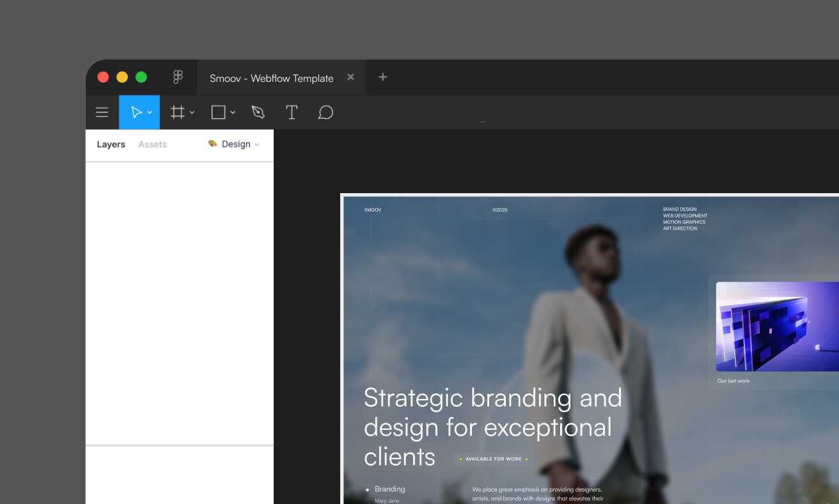Click MOTION GRAPHICS text in canvas
The width and height of the screenshot is (839, 504).
pyautogui.click(x=684, y=222)
